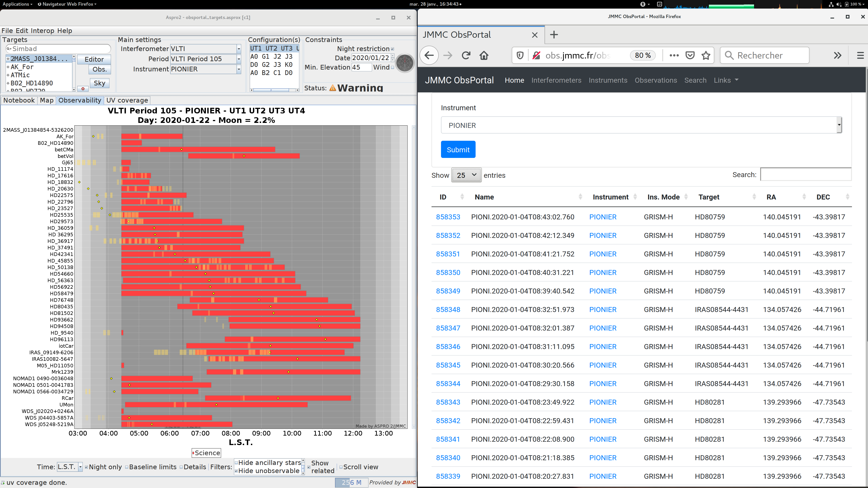Viewport: 868px width, 488px height.
Task: Sort the table by Target column arrows
Action: pyautogui.click(x=754, y=197)
